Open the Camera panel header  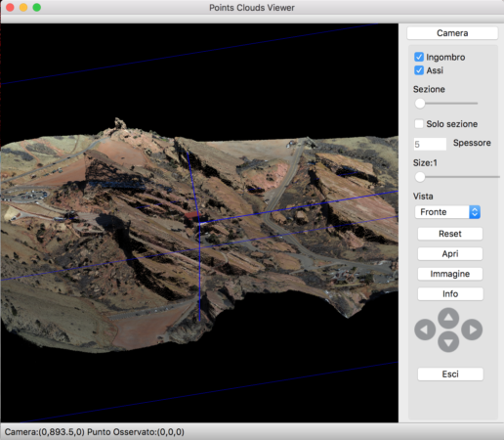452,33
